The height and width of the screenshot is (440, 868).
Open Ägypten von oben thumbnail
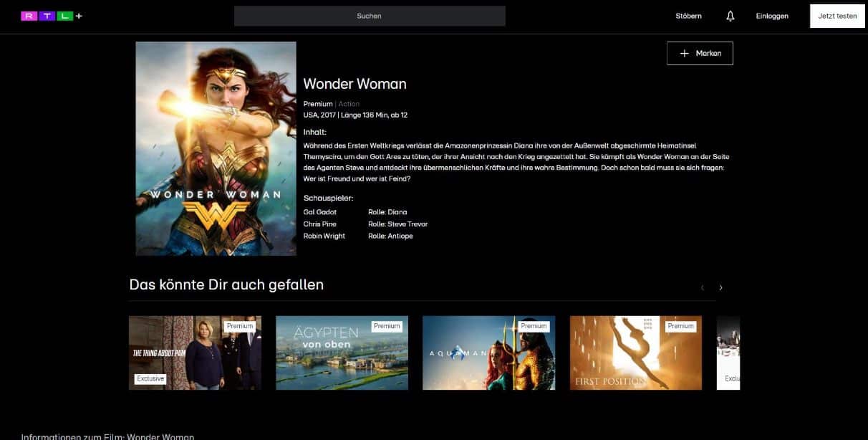coord(342,353)
